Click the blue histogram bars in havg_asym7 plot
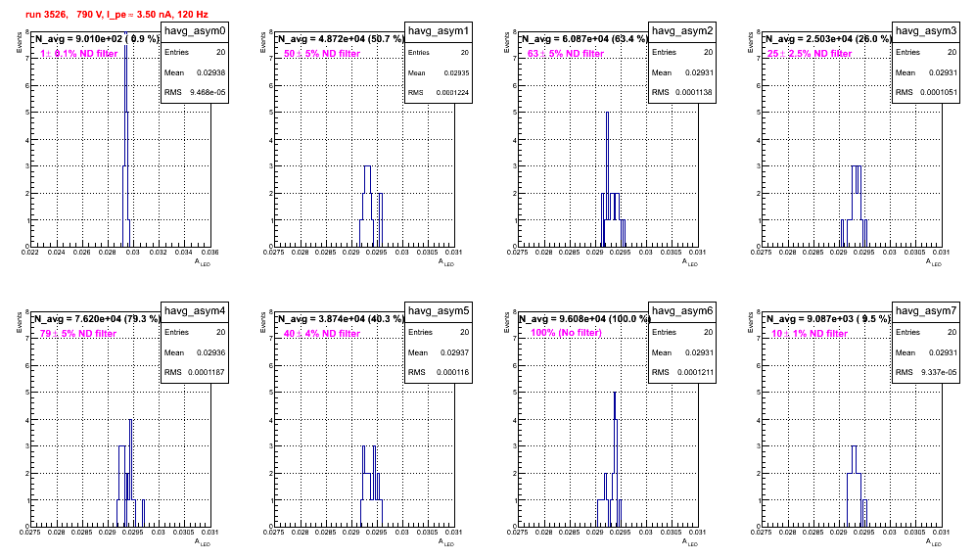 click(855, 489)
